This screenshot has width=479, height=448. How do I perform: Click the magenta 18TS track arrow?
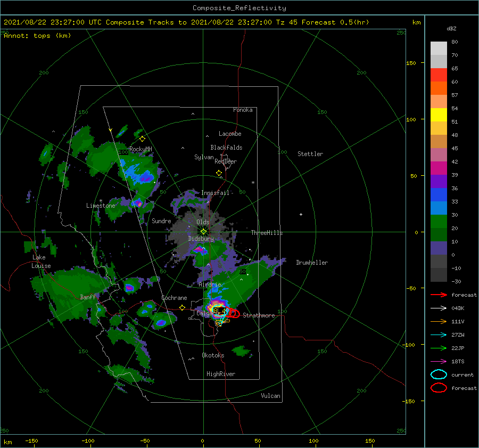[439, 362]
